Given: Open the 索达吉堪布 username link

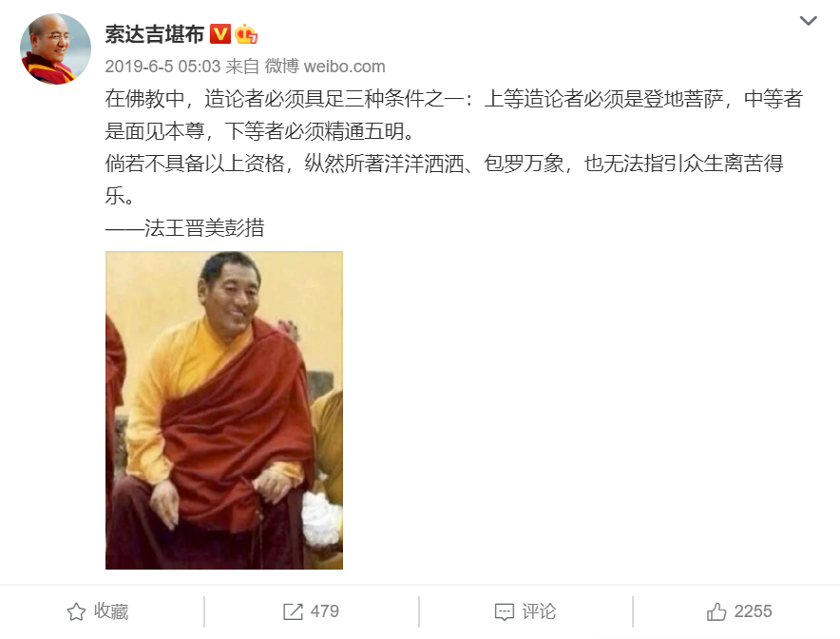Looking at the screenshot, I should click(154, 34).
